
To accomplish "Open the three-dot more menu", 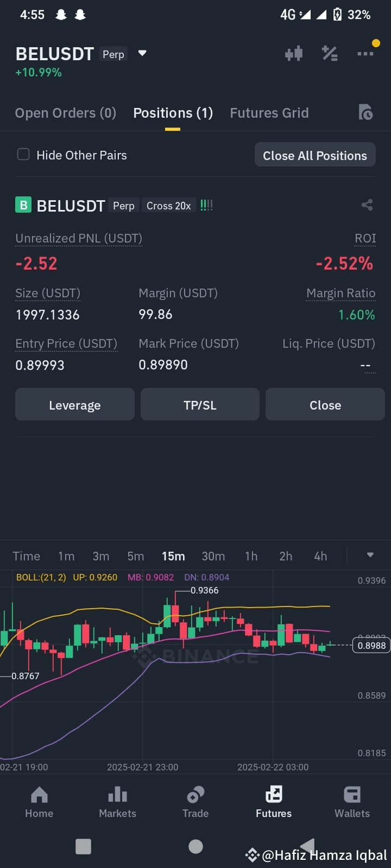I will 365,53.
